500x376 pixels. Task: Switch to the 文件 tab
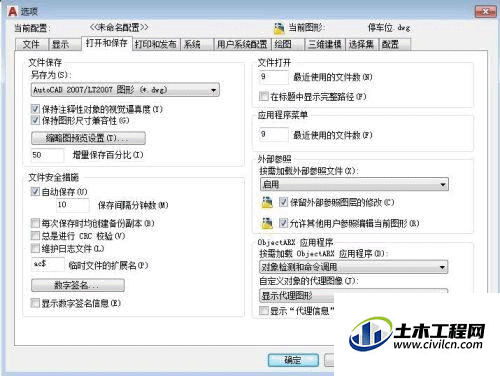32,44
